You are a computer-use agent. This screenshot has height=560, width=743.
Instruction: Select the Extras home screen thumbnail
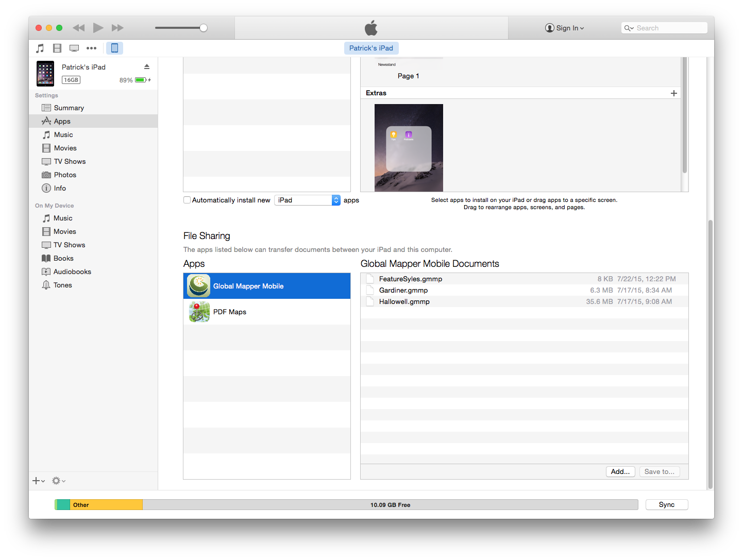click(x=409, y=148)
